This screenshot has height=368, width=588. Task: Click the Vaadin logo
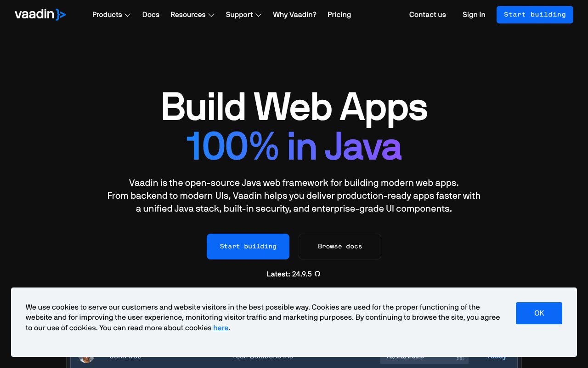[x=40, y=14]
